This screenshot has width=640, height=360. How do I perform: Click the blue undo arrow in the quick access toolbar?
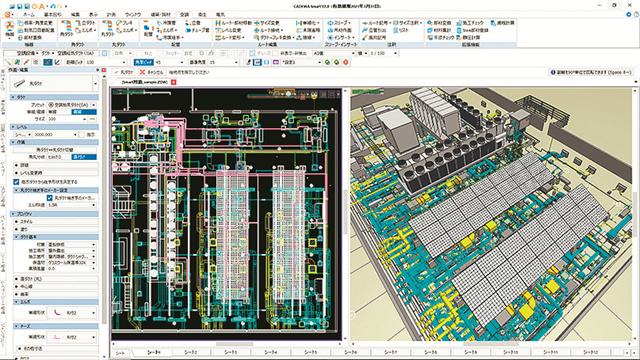pos(53,7)
